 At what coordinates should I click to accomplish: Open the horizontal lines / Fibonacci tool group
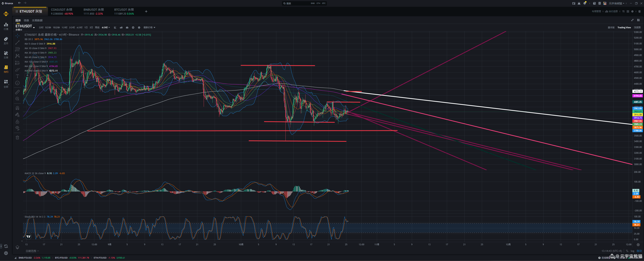click(17, 49)
